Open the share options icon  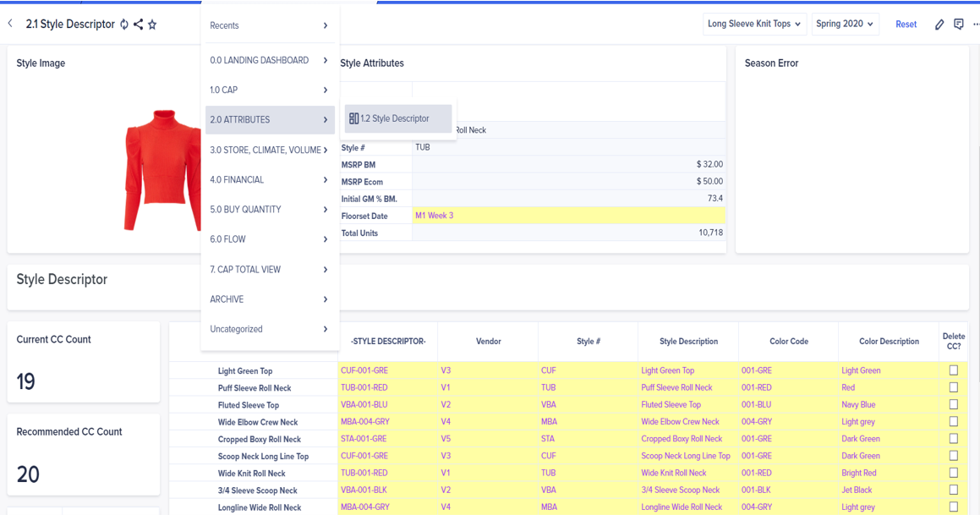tap(139, 25)
